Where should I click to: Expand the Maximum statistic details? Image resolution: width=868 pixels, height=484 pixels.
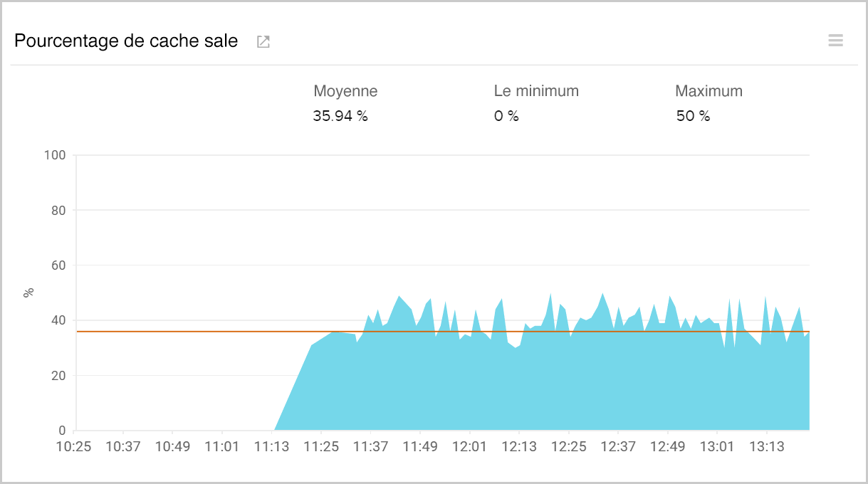[709, 91]
